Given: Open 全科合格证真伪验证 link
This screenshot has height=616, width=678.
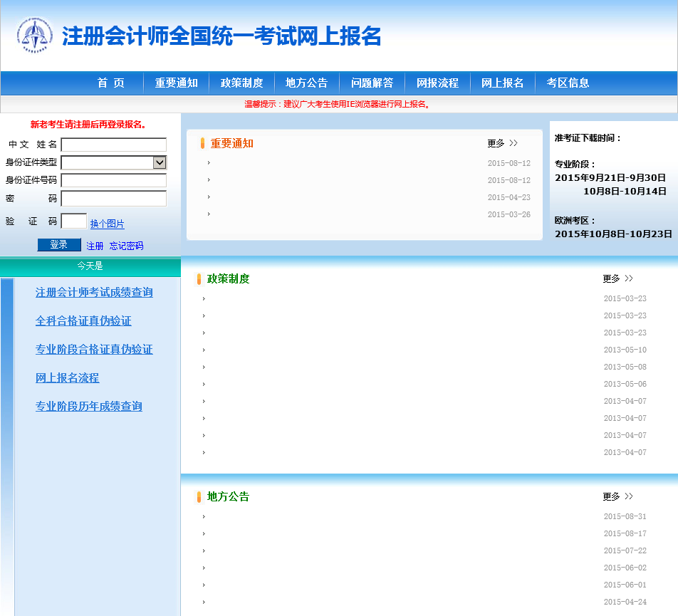Looking at the screenshot, I should (x=83, y=321).
